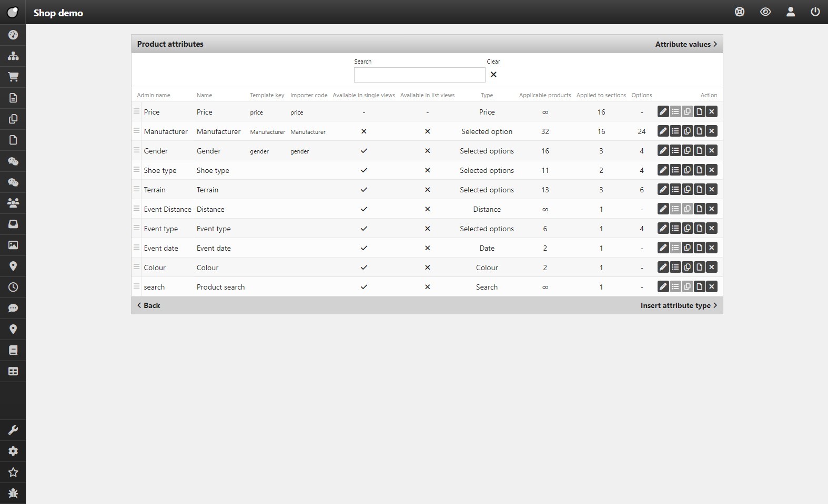Open Attribute values chevron link
This screenshot has width=828, height=504.
pos(686,44)
